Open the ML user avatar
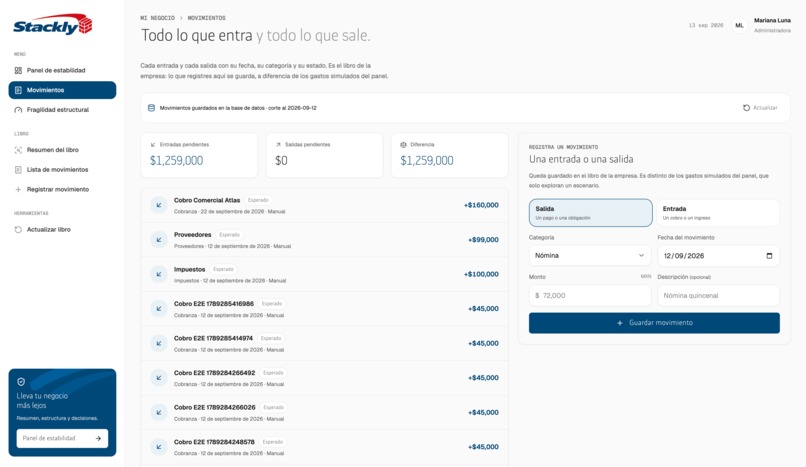Image resolution: width=806 pixels, height=467 pixels. (739, 25)
